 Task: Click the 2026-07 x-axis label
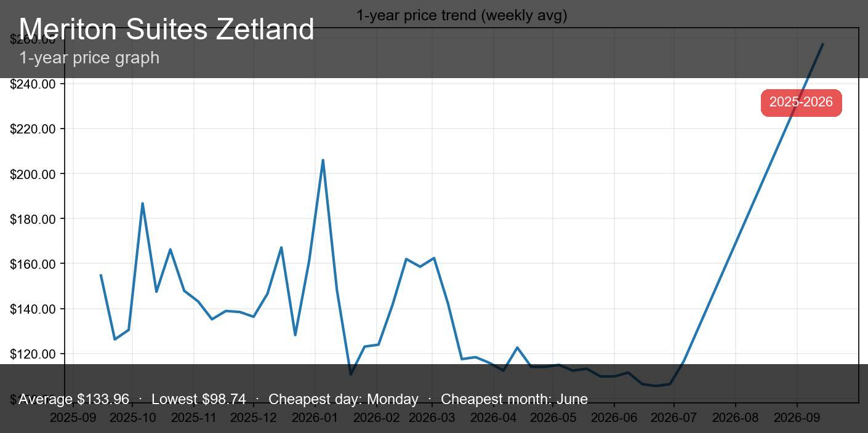673,418
